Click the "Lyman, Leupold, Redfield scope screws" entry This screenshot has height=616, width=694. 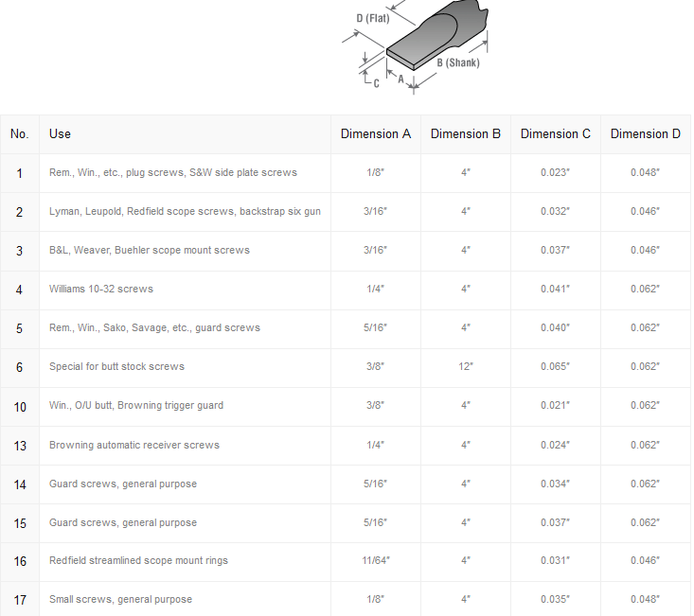pyautogui.click(x=185, y=211)
